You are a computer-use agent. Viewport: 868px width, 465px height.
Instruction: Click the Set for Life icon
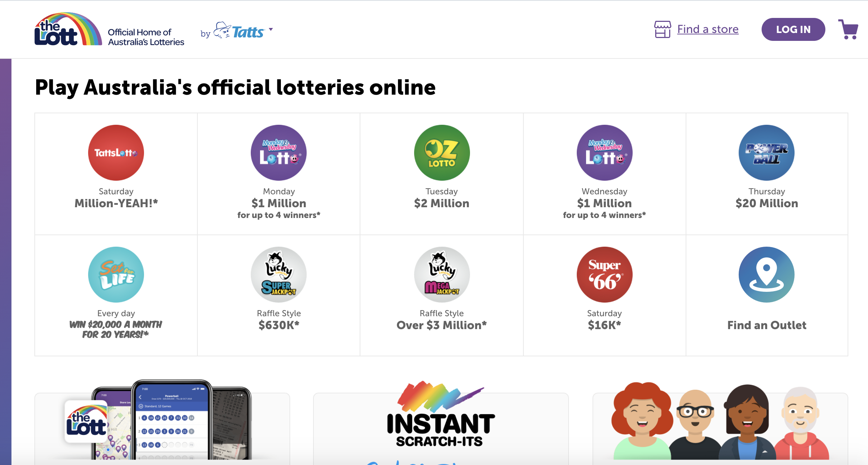pyautogui.click(x=116, y=275)
